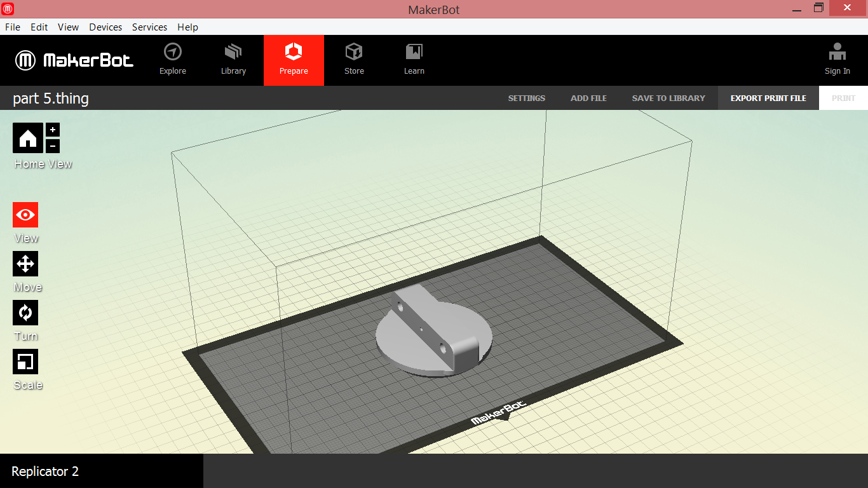The image size is (868, 488).
Task: Click the Sign In person icon
Action: (837, 52)
